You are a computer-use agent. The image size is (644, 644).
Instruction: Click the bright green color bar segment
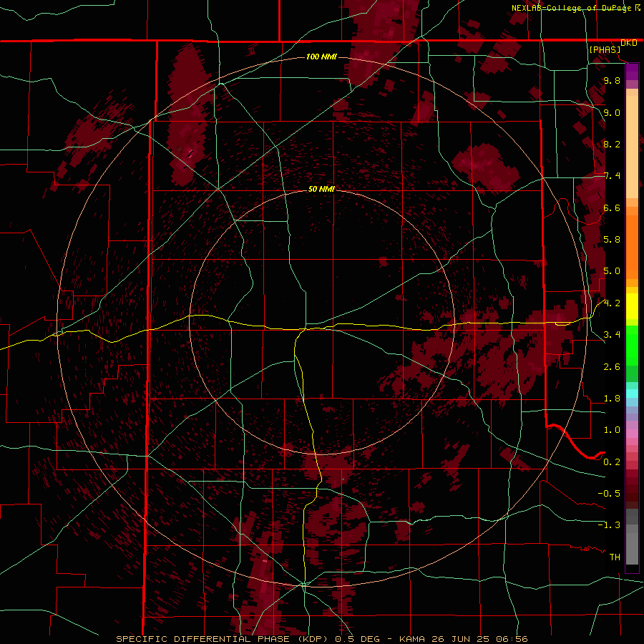point(632,346)
